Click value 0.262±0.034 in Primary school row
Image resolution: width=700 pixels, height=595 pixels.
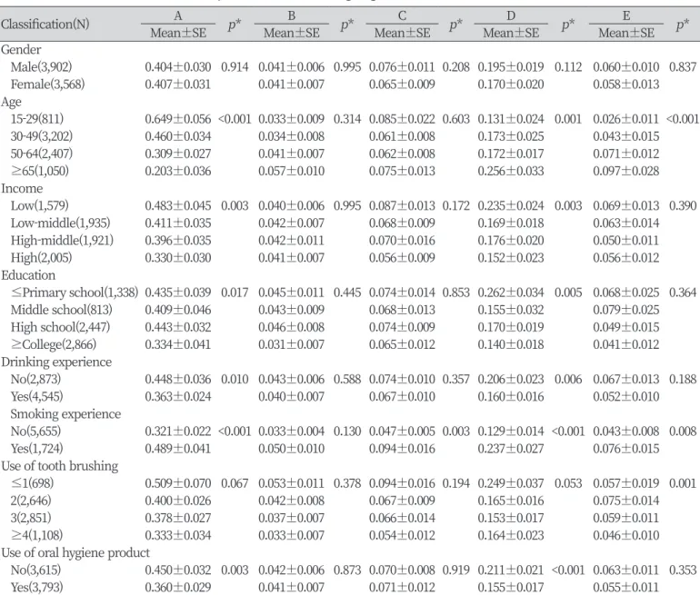click(x=511, y=293)
